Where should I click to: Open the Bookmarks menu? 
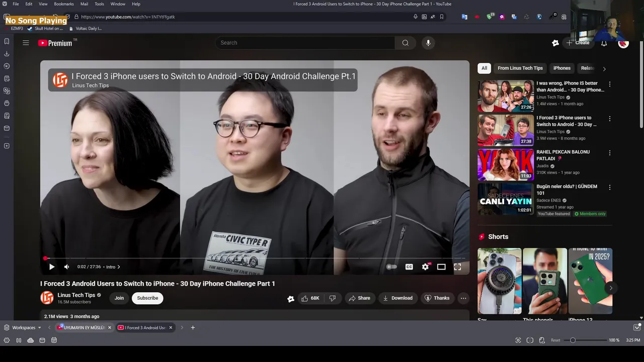point(64,4)
